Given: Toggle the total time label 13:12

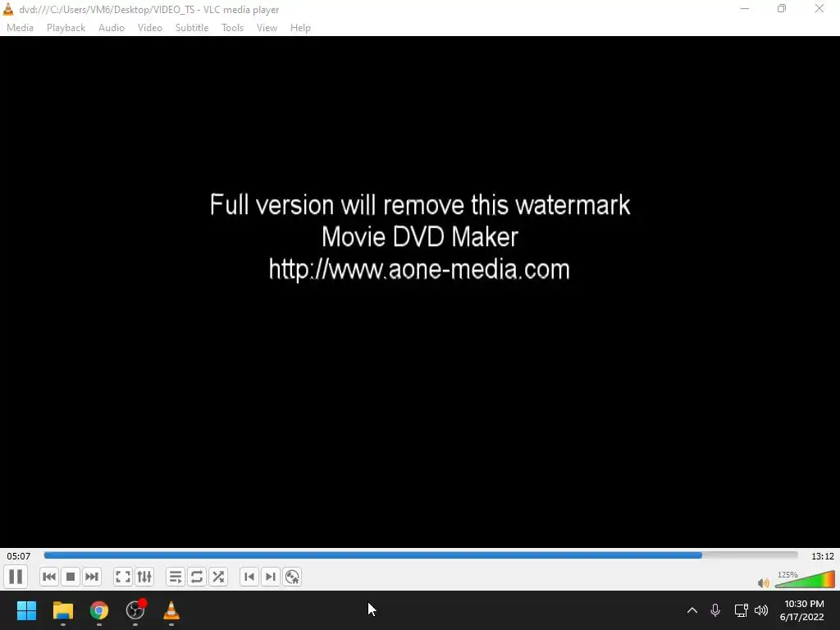Looking at the screenshot, I should 822,556.
